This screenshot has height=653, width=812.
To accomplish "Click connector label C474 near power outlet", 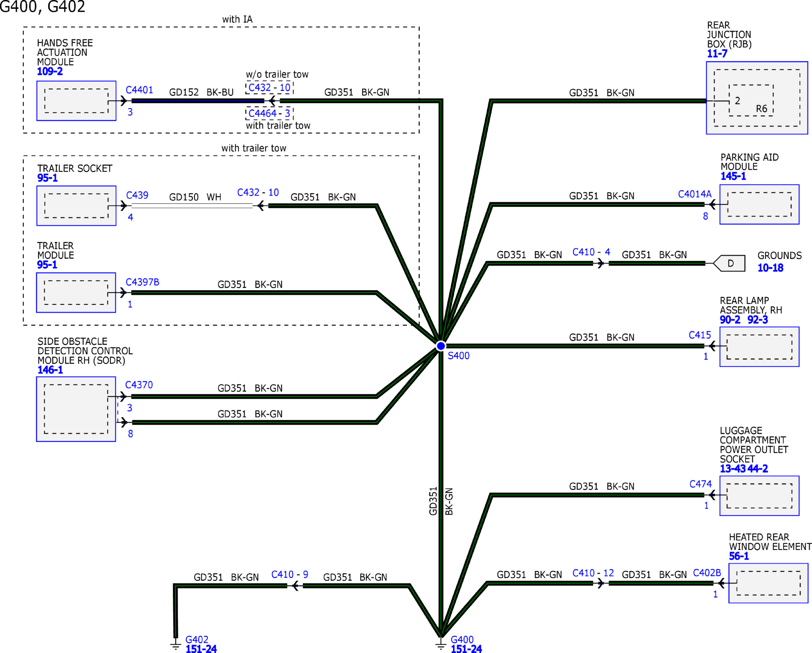I will click(700, 484).
